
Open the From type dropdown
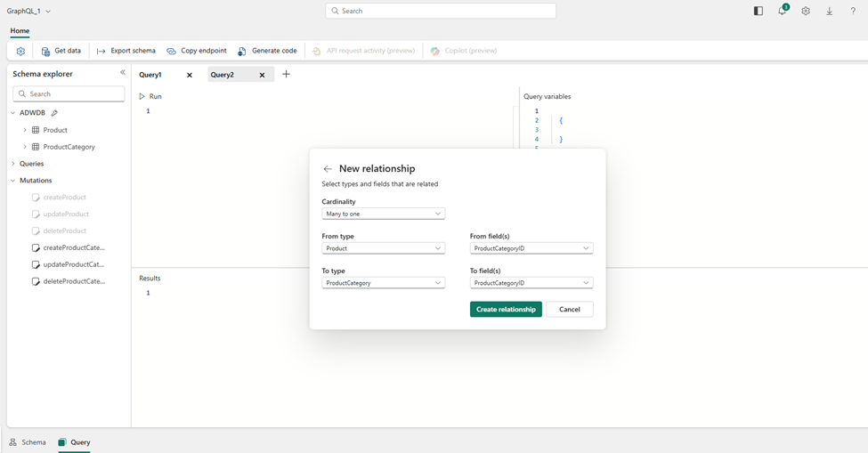click(383, 249)
